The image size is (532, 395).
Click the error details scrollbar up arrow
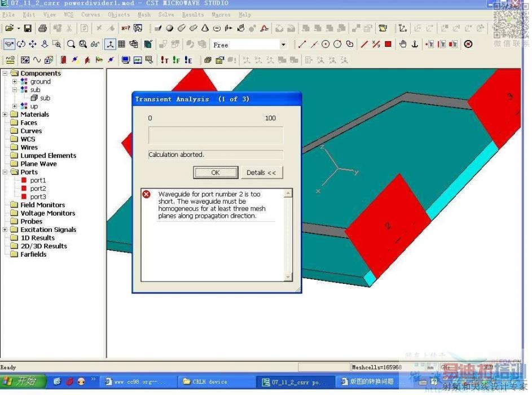coord(288,193)
